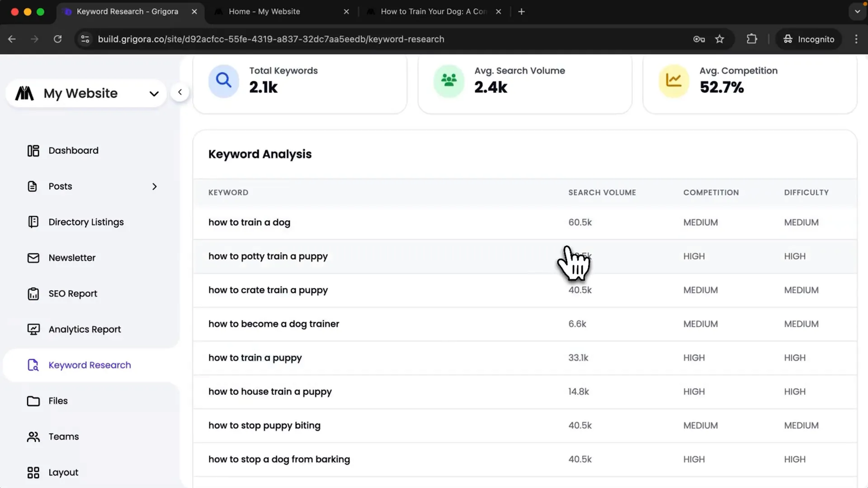Expand the My Website site switcher

152,93
